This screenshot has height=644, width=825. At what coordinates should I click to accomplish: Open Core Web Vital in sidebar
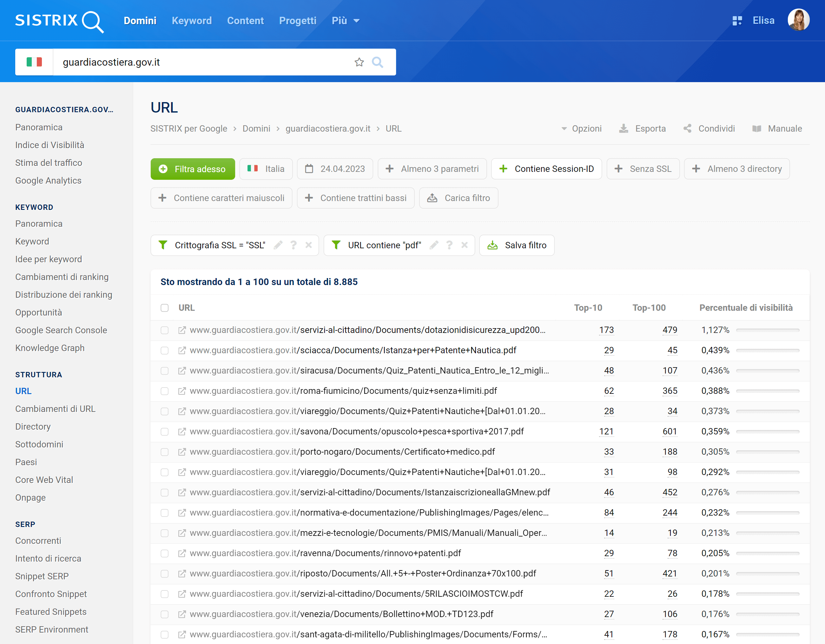click(x=44, y=480)
